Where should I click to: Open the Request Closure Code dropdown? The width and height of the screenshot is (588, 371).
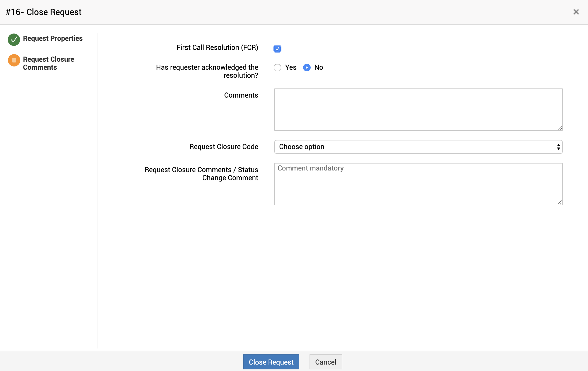click(418, 147)
